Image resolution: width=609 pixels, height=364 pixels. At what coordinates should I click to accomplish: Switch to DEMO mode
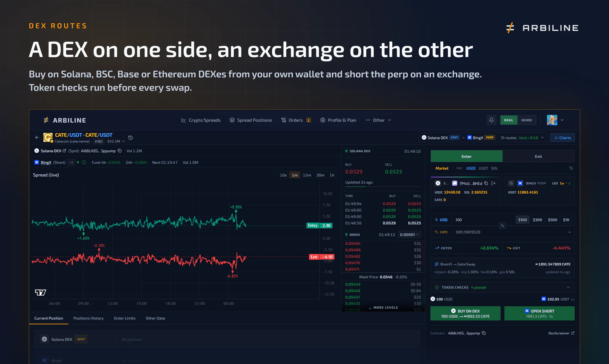(527, 120)
